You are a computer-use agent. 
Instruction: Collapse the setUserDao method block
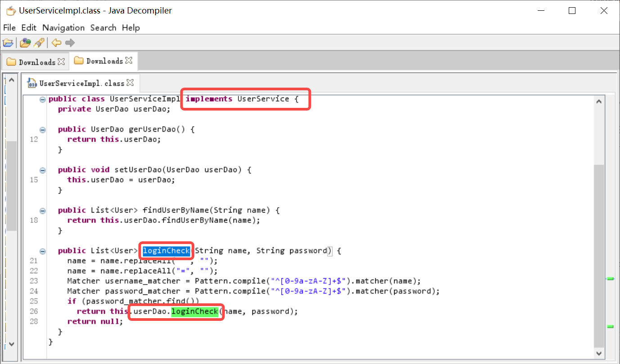tap(43, 170)
